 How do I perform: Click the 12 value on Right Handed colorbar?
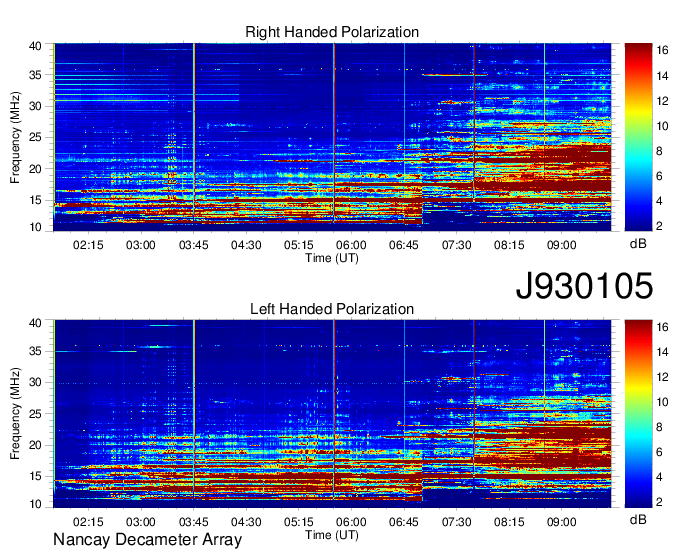click(662, 101)
